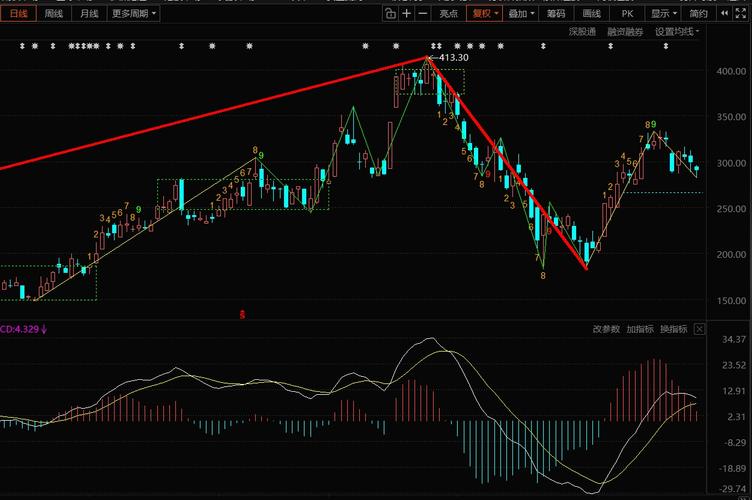Toggle the 亮点 highlights option
The height and width of the screenshot is (500, 752).
coord(448,14)
